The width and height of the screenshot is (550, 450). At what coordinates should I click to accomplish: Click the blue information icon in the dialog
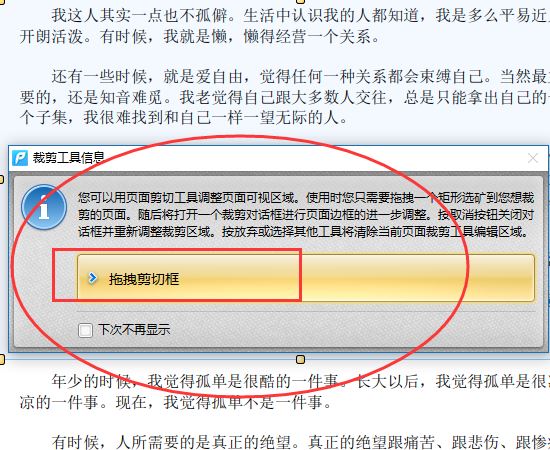point(44,207)
